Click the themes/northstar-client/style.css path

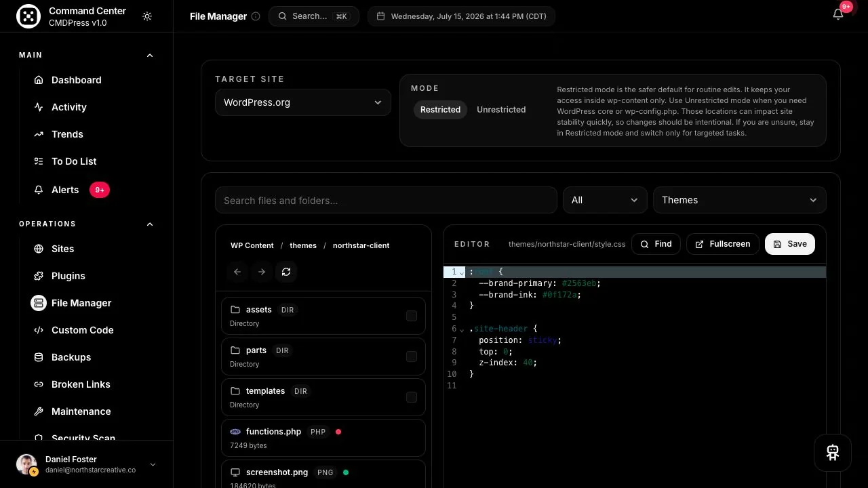567,244
